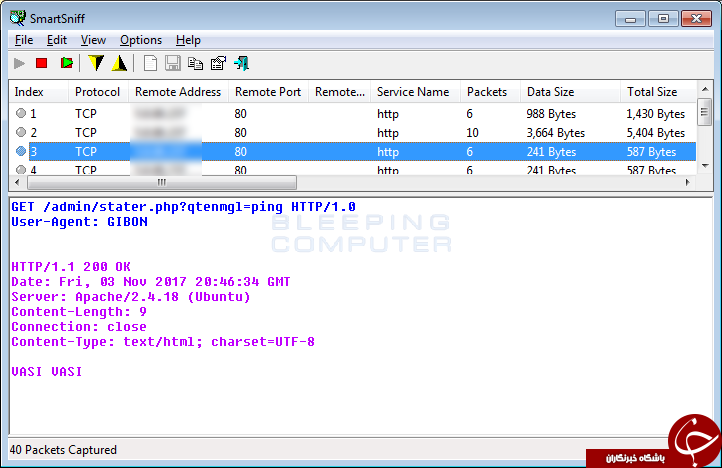722x468 pixels.
Task: Open properties icon in the toolbar
Action: click(219, 63)
